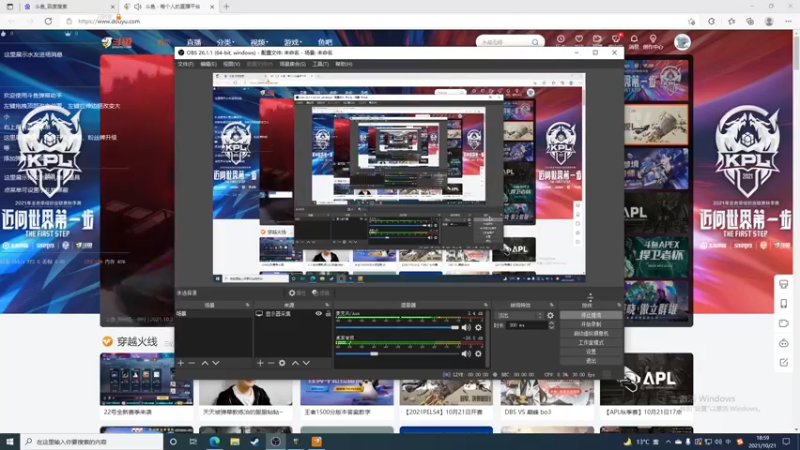Move source up in Sources panel
This screenshot has width=800, height=450.
coord(295,363)
